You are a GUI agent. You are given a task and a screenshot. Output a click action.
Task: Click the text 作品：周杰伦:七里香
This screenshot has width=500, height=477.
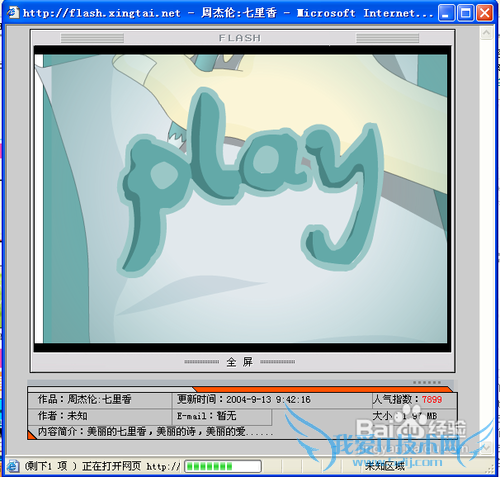(x=84, y=399)
